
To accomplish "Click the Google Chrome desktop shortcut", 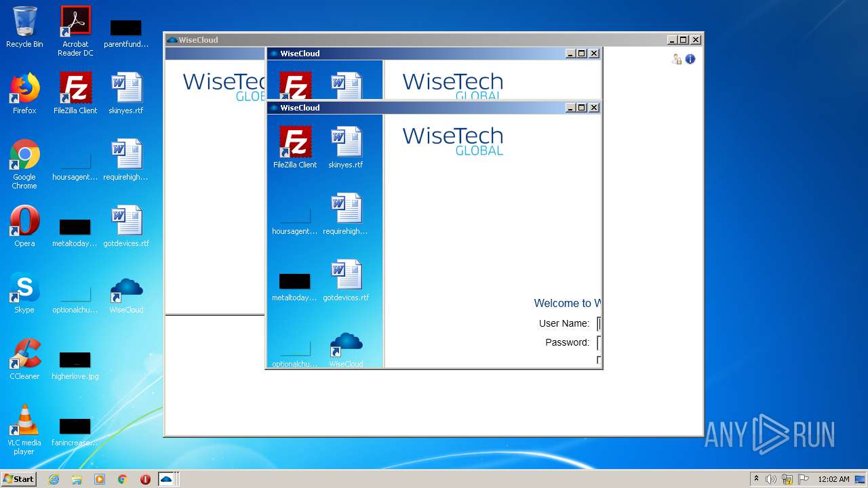I will (24, 164).
